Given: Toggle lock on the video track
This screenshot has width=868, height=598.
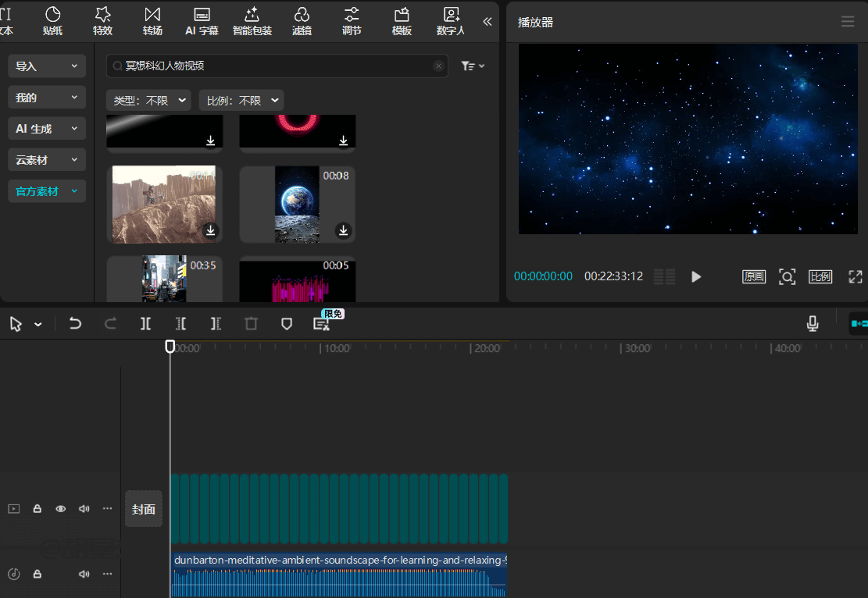Looking at the screenshot, I should (x=37, y=509).
